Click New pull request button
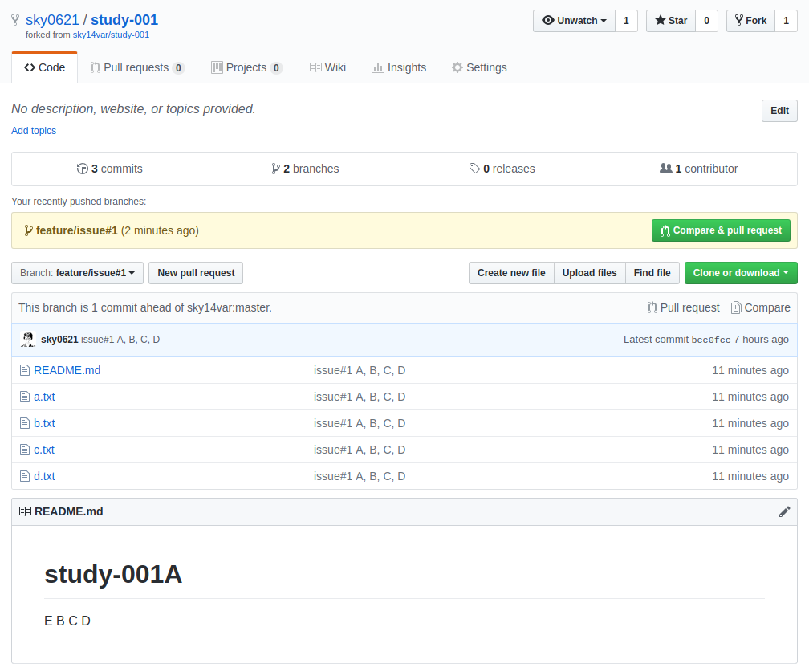 [x=196, y=273]
